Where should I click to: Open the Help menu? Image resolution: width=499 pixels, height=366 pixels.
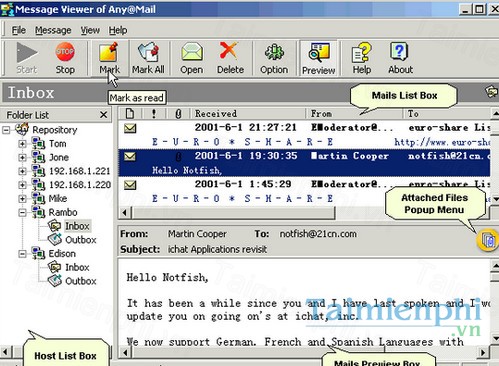tap(118, 30)
